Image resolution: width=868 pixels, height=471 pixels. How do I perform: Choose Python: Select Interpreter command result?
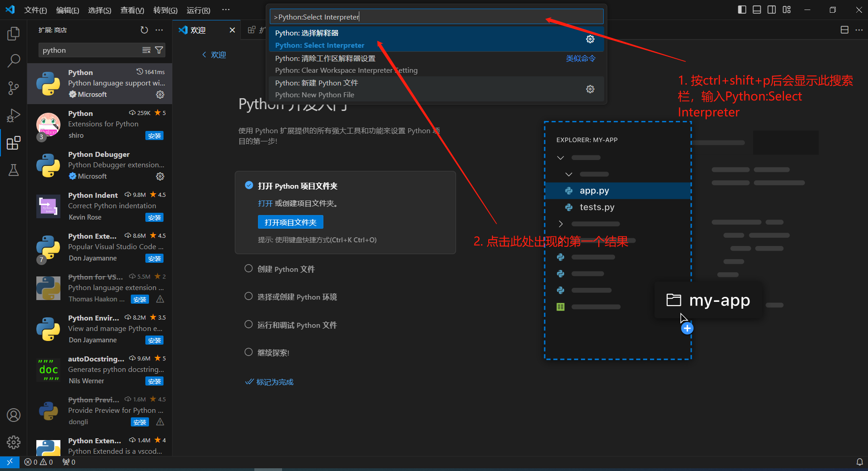[x=436, y=39]
